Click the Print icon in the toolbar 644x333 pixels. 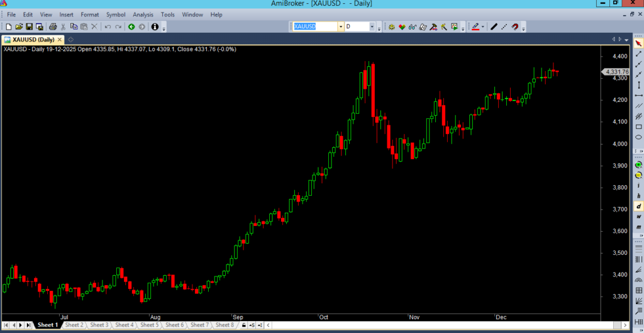point(53,26)
